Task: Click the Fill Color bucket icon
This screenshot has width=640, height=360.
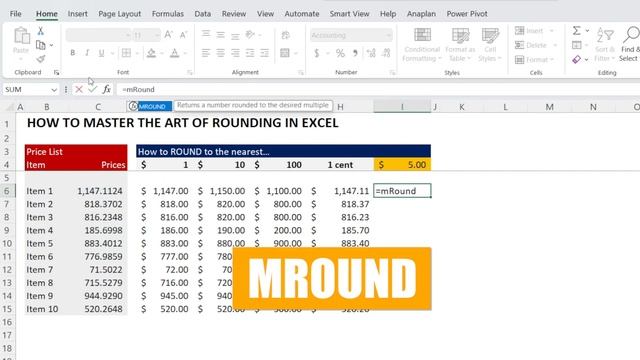Action: click(151, 53)
